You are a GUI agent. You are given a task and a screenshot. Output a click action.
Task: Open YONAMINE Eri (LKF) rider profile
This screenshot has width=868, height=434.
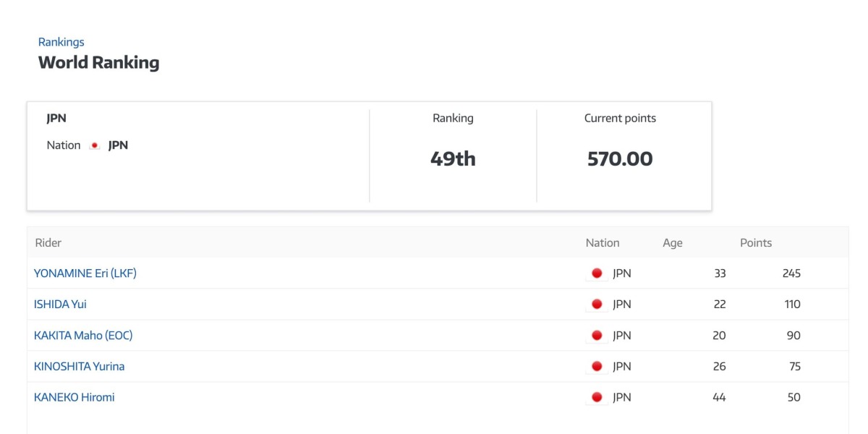tap(85, 273)
